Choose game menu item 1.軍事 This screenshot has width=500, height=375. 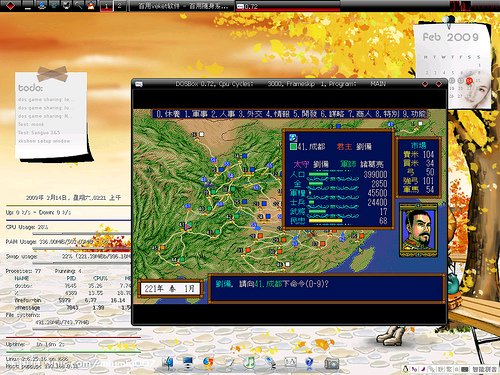pyautogui.click(x=196, y=114)
